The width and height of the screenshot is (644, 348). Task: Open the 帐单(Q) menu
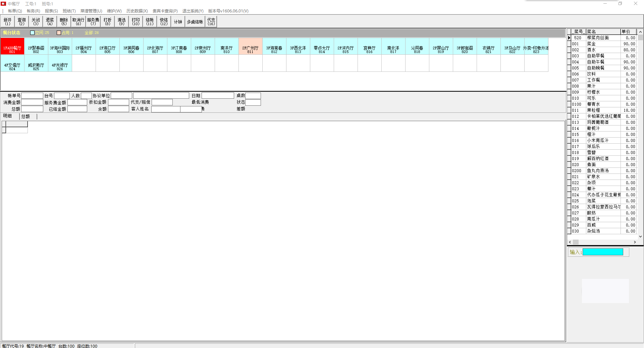pyautogui.click(x=15, y=11)
